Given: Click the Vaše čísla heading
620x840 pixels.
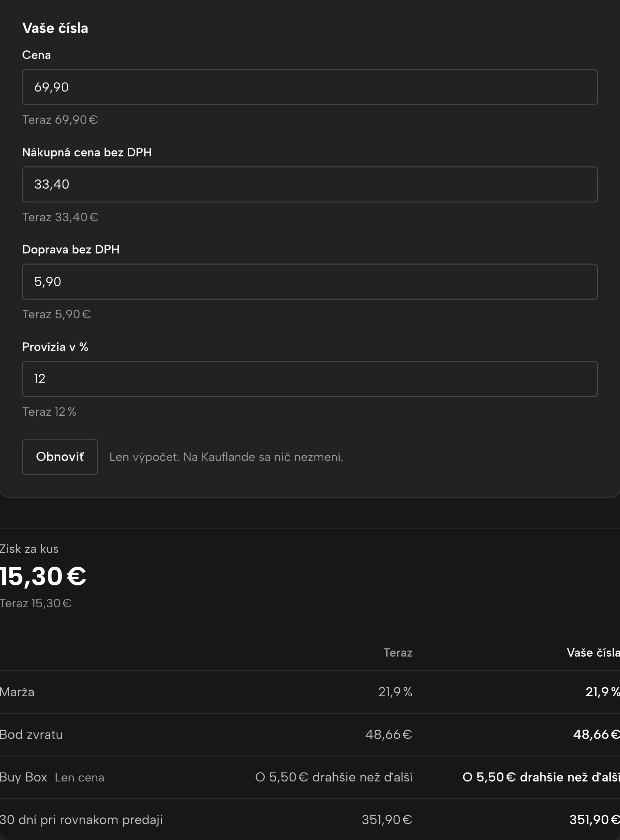Looking at the screenshot, I should click(55, 28).
